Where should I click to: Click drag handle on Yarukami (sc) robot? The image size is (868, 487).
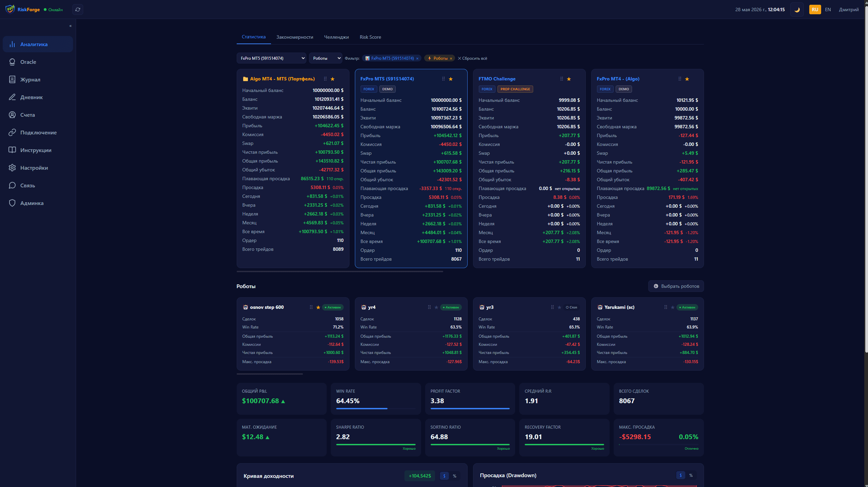pos(666,307)
